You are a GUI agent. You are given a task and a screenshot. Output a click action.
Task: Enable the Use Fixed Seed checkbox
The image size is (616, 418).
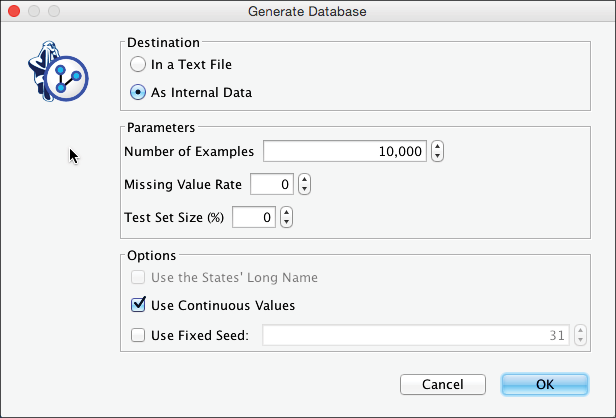point(139,335)
